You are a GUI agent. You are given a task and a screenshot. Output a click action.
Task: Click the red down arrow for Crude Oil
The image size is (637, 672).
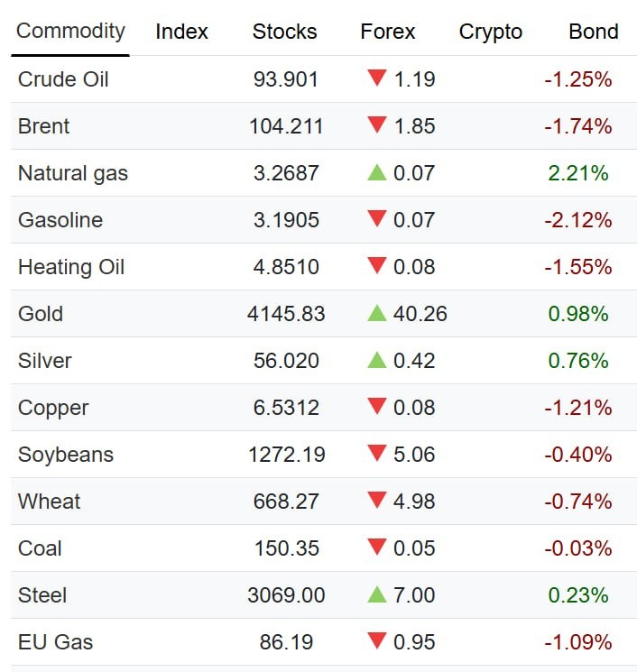click(x=377, y=78)
